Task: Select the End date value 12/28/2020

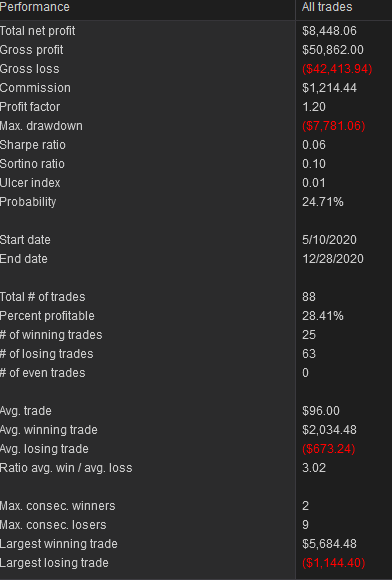Action: coord(332,259)
